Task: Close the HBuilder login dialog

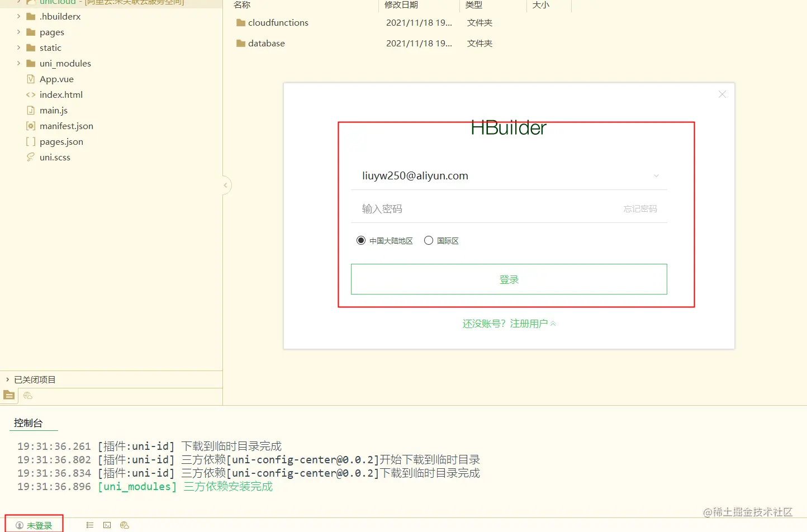Action: 722,94
